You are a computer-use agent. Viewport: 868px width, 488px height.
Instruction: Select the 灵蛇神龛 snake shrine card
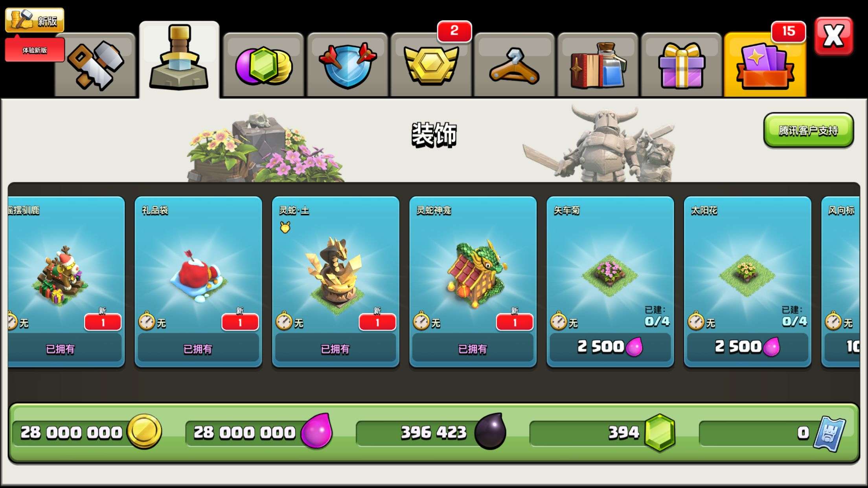click(x=473, y=282)
